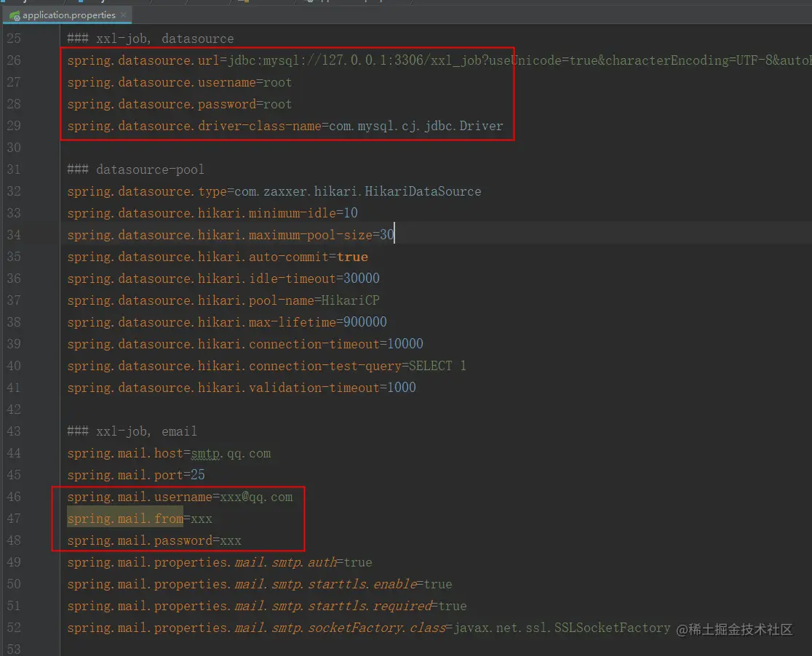
Task: Click the hikari.idle-timeout=30000 line
Action: coord(223,279)
